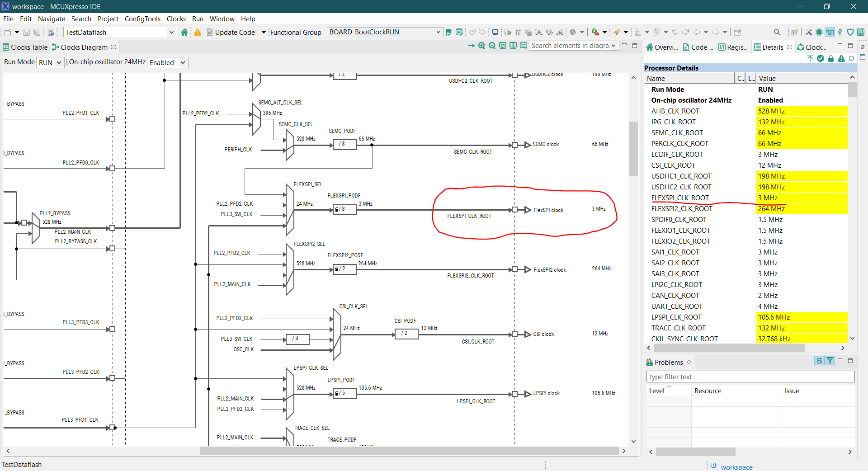Click the checkmark validation icon in Details panel
This screenshot has width=868, height=471.
tap(821, 59)
